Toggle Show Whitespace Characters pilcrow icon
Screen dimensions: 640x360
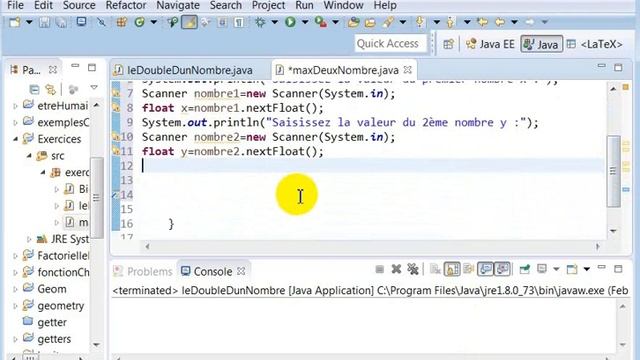[x=239, y=22]
